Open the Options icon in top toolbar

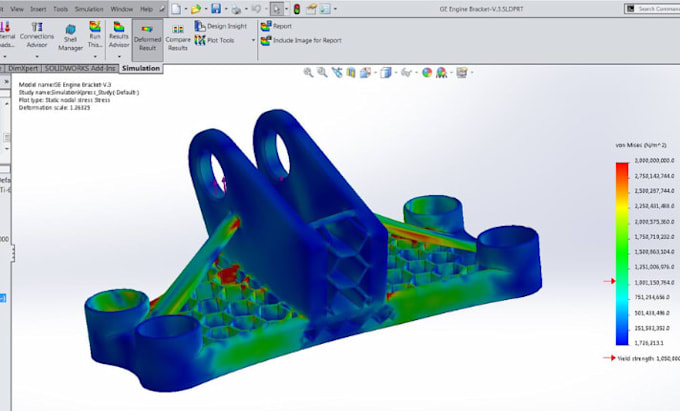coord(325,9)
